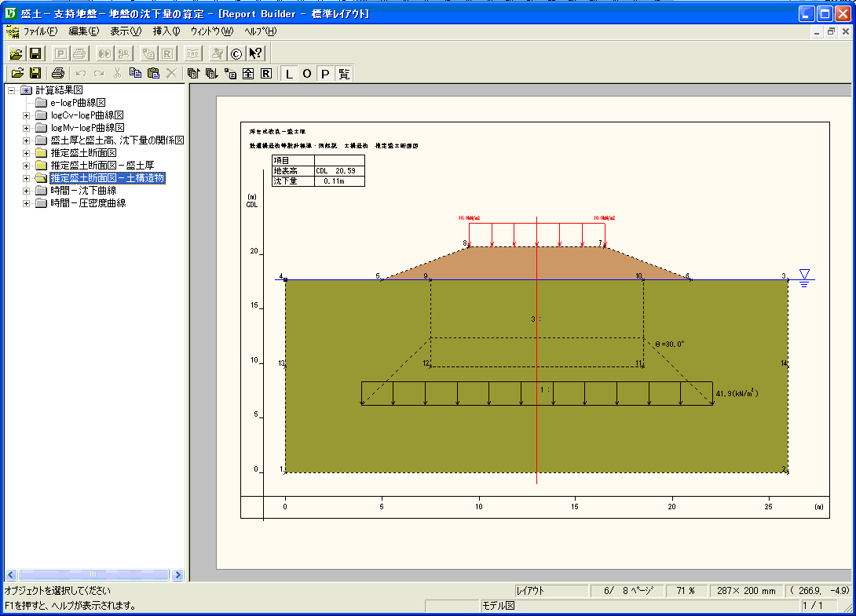The height and width of the screenshot is (616, 856).
Task: Open the ファイル(F) menu
Action: pyautogui.click(x=40, y=31)
